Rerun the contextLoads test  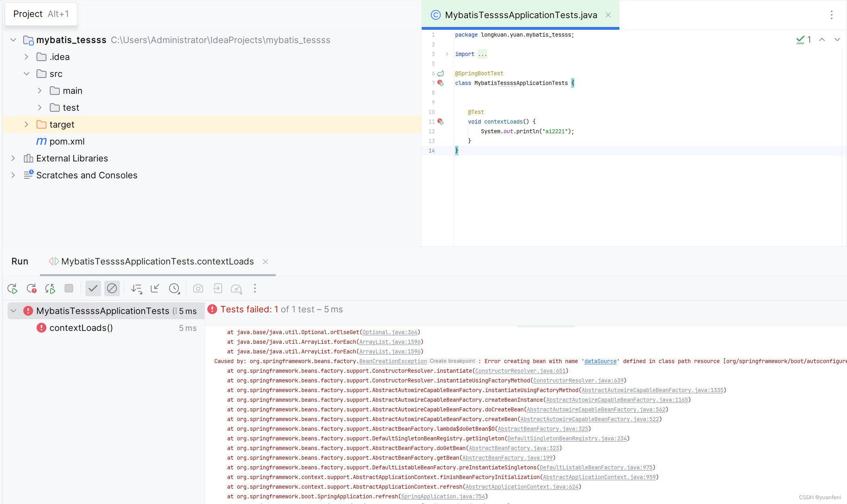12,288
